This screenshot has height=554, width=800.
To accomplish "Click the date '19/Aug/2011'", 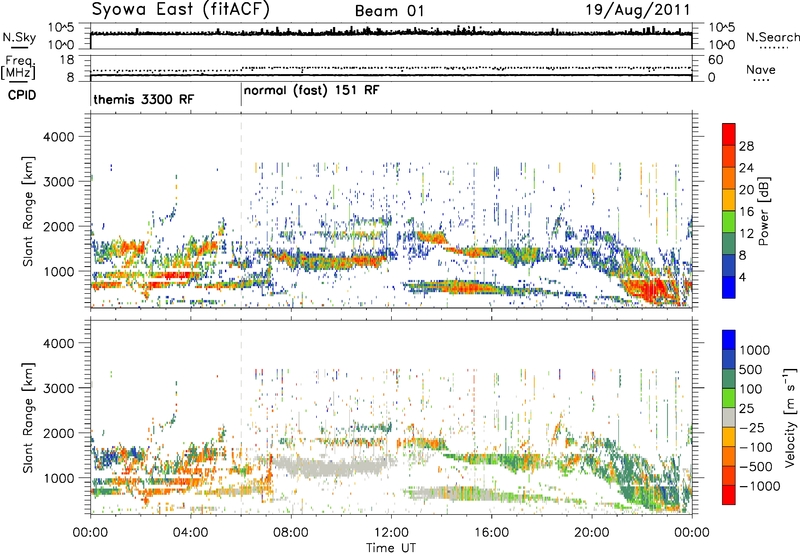I will click(638, 10).
